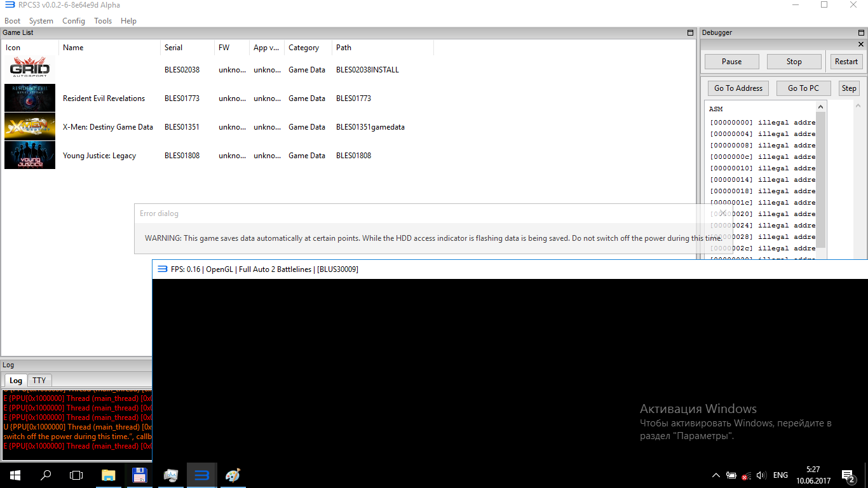Click the battery tray icon
Image resolution: width=868 pixels, height=488 pixels.
coord(731,475)
